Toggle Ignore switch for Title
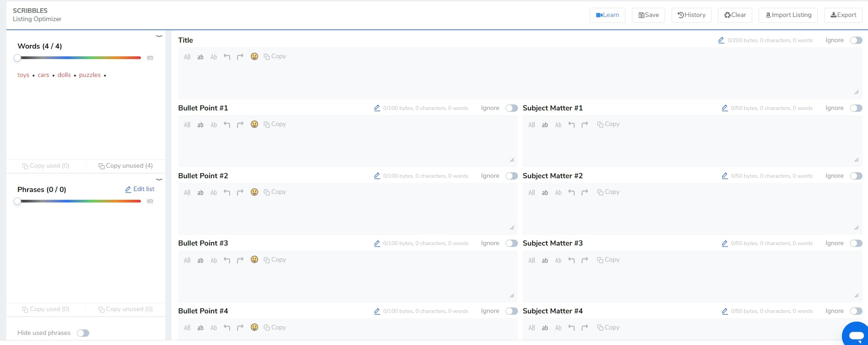Viewport: 868px width, 345px height. click(856, 40)
